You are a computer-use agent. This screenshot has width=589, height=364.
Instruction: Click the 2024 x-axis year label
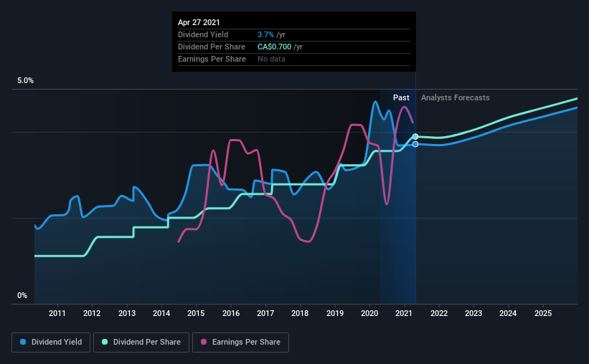pyautogui.click(x=508, y=313)
